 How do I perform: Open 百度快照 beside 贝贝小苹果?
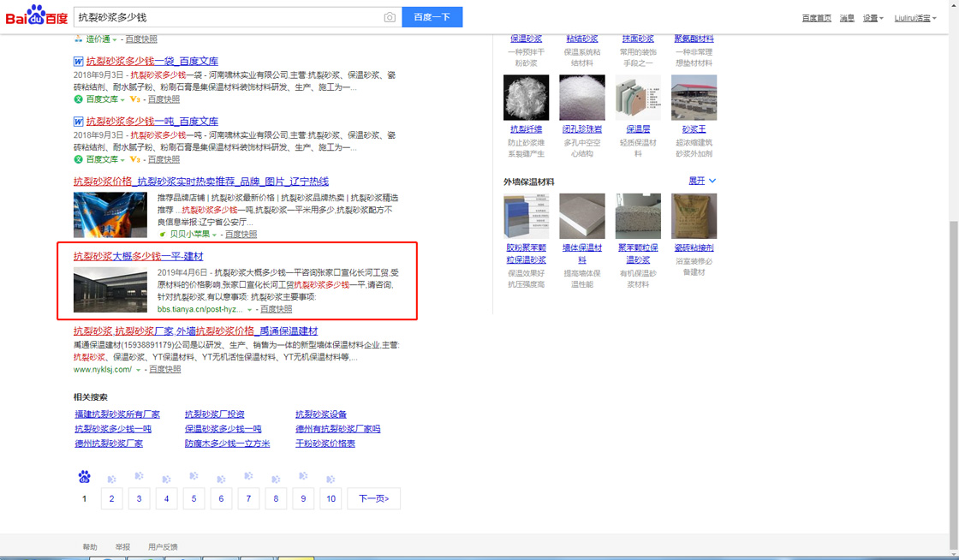[241, 234]
